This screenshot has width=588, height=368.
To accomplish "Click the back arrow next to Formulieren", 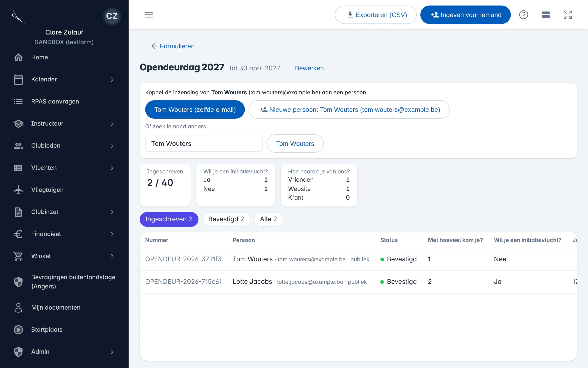I will click(x=154, y=46).
